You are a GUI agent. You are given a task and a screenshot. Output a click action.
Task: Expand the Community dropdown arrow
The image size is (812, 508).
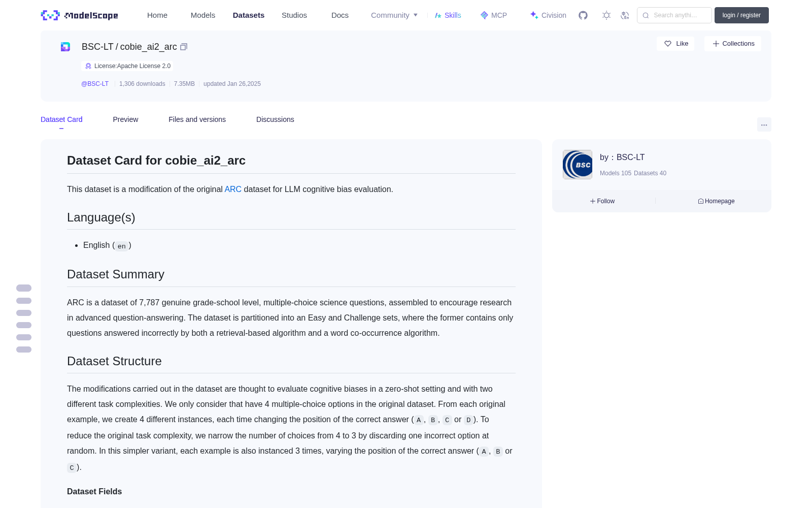click(416, 15)
